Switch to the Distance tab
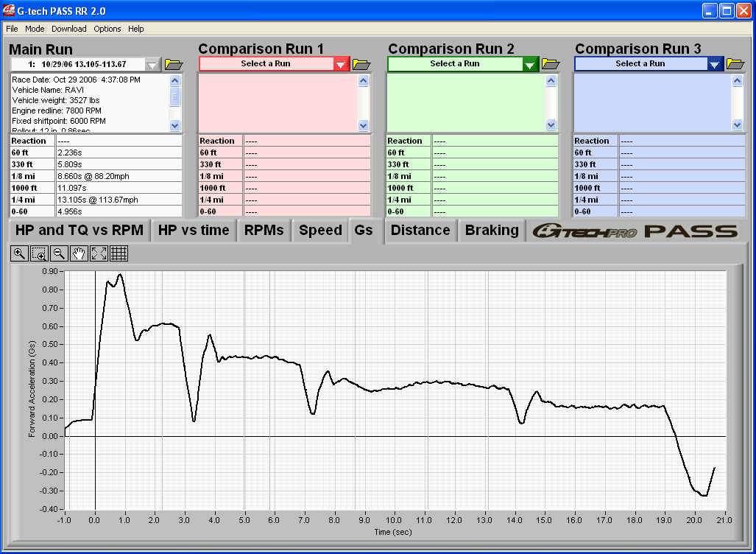This screenshot has width=756, height=554. pyautogui.click(x=420, y=231)
